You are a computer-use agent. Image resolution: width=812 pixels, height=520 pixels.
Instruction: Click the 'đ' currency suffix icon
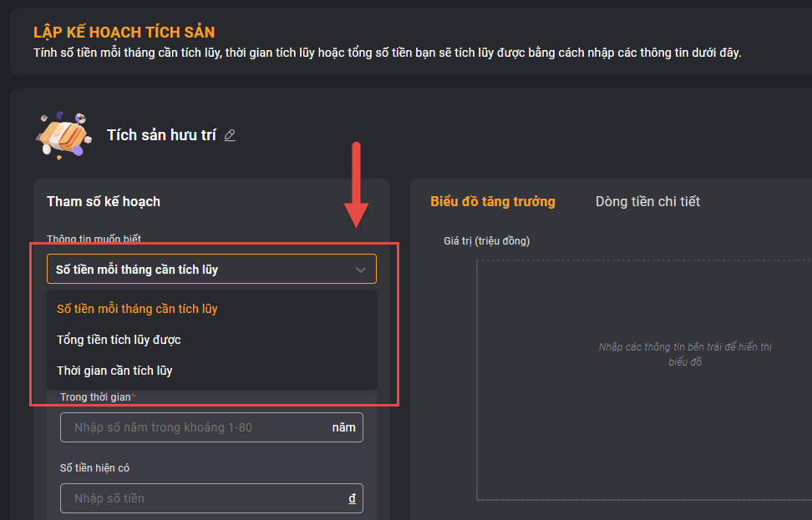(353, 498)
